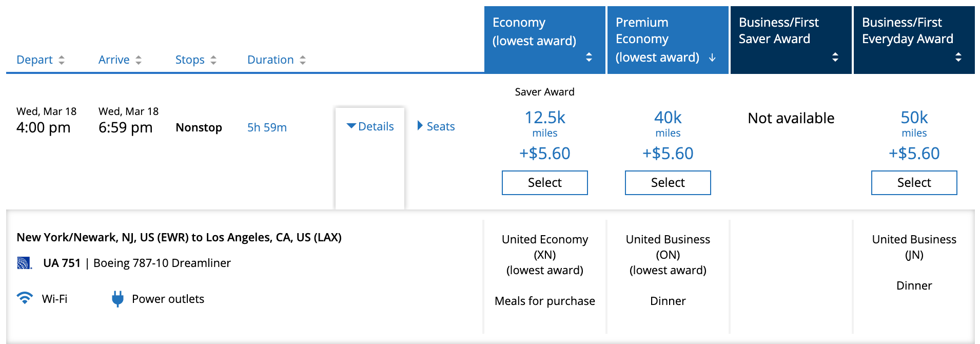Click the 12.5k miles Economy fare
This screenshot has height=344, width=980.
(x=545, y=135)
